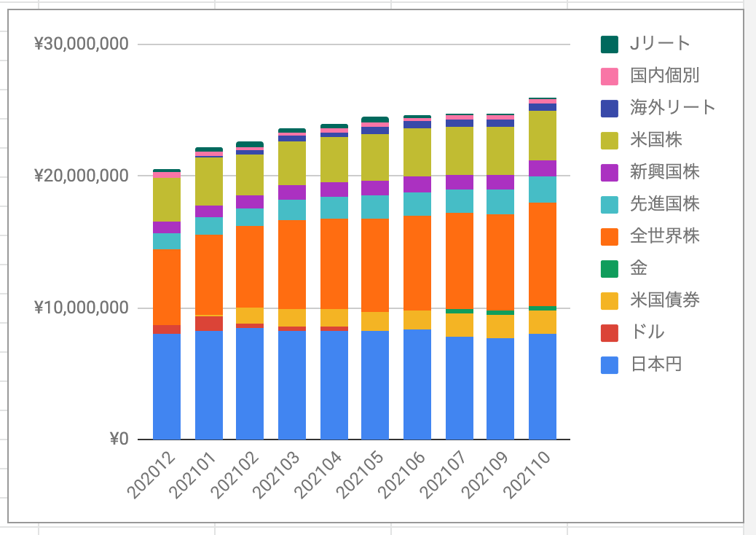
Task: Click the 金 legend label
Action: tap(639, 268)
